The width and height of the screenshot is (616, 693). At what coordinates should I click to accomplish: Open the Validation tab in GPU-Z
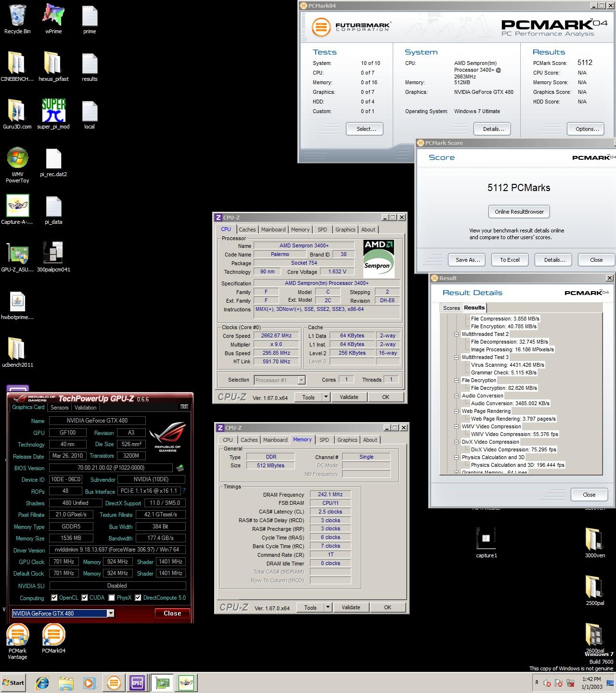point(85,407)
